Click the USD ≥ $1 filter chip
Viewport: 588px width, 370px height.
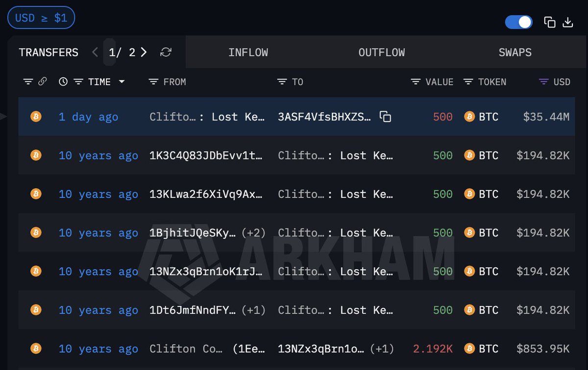41,18
